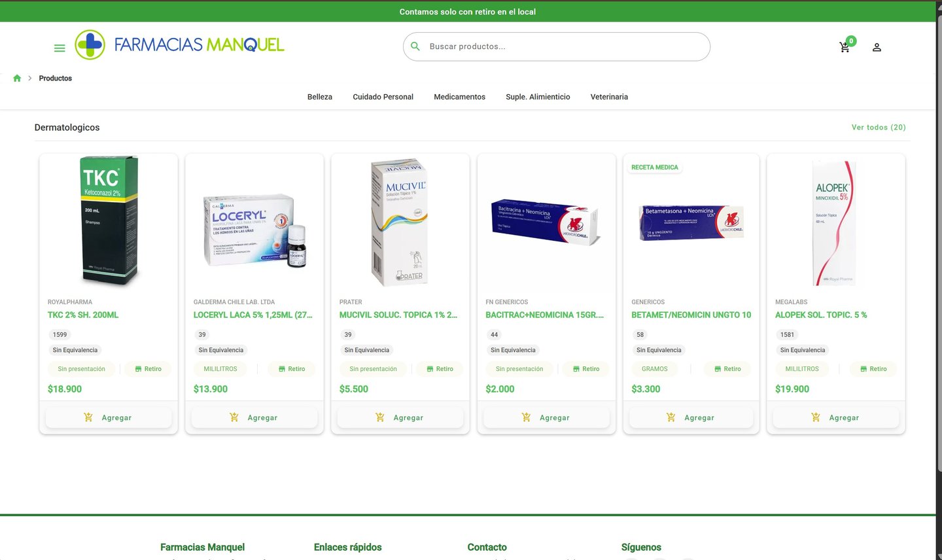Open the Suple. Alimienticio category
This screenshot has width=942, height=560.
click(x=538, y=97)
